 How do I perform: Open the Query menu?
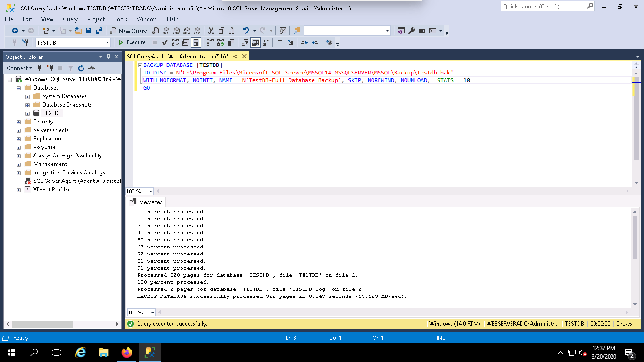(x=70, y=19)
